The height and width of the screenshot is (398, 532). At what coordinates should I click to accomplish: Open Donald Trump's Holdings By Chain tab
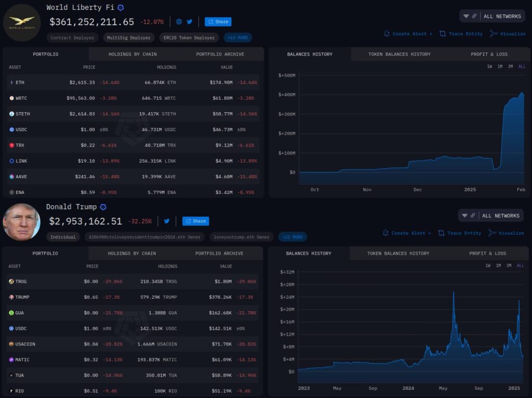tap(132, 253)
